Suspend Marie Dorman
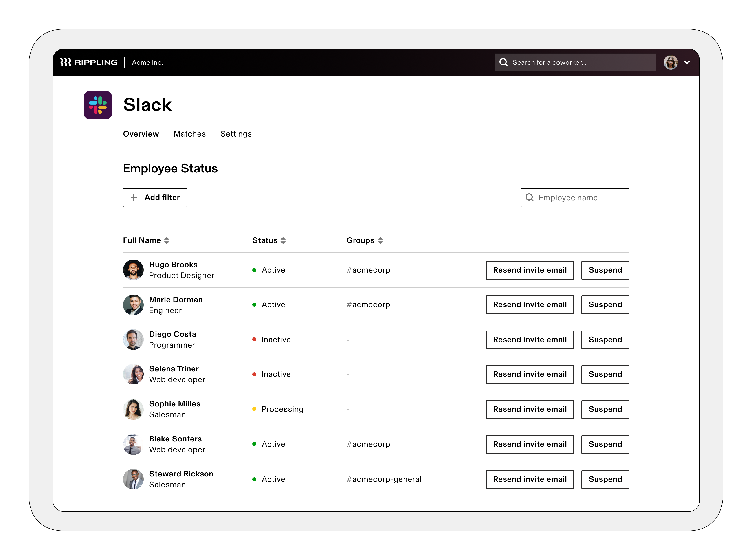This screenshot has height=560, width=752. point(605,305)
